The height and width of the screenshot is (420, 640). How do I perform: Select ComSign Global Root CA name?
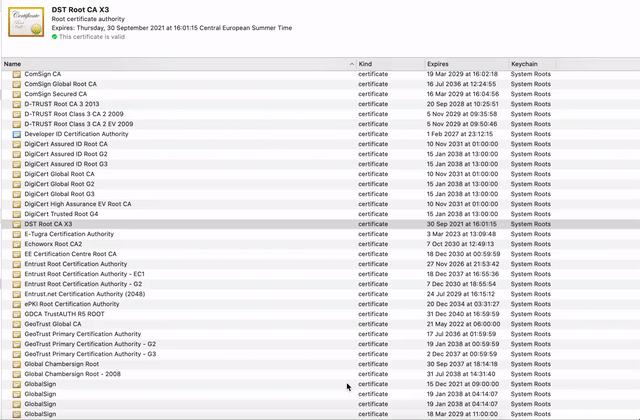[60, 84]
